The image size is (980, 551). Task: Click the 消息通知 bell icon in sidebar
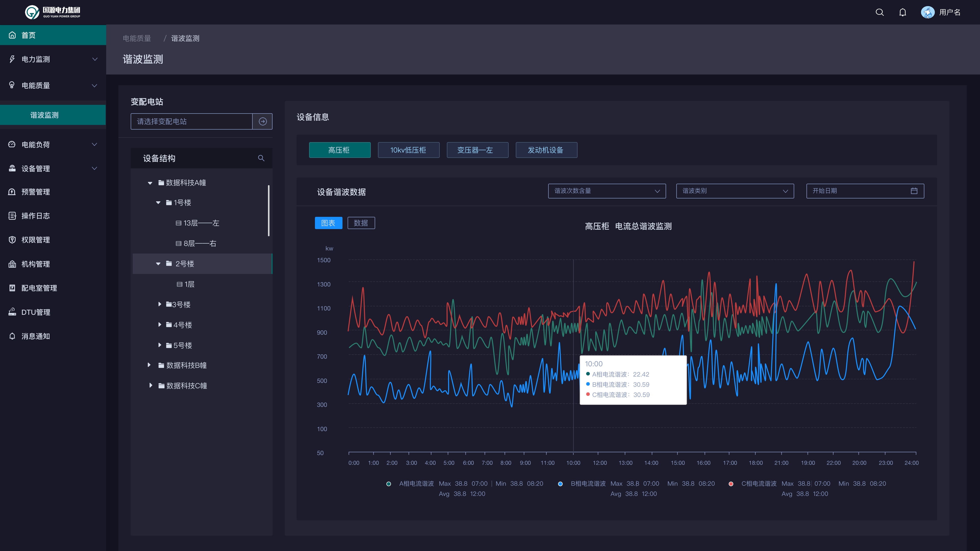tap(12, 336)
